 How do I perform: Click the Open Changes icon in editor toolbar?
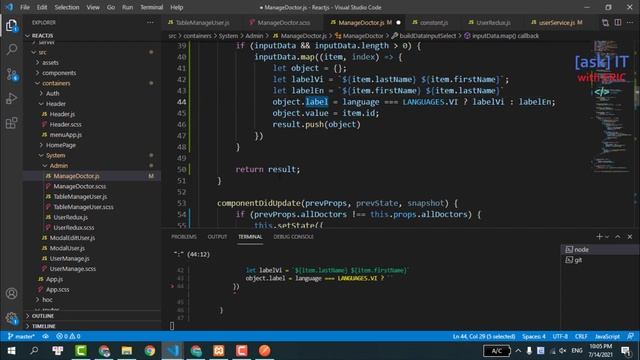pyautogui.click(x=605, y=22)
